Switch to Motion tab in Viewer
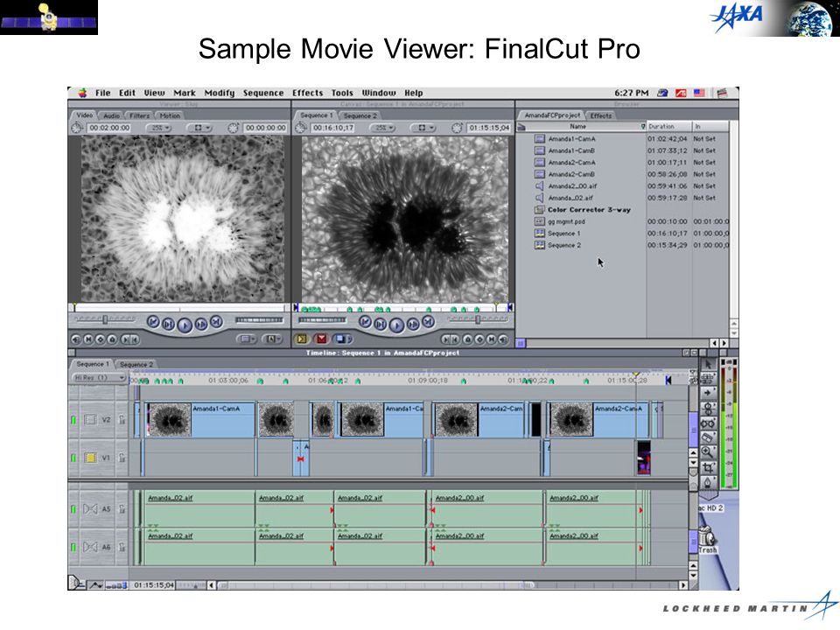 coord(169,115)
